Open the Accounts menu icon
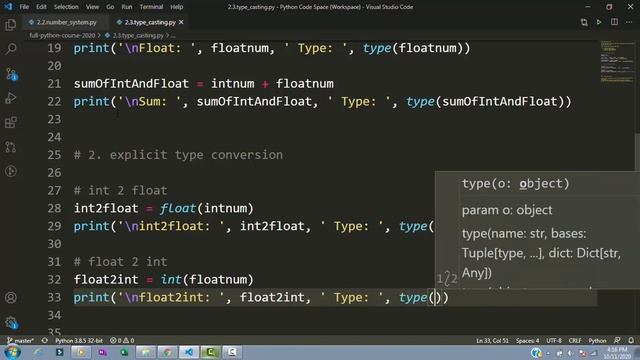640x360 pixels. [11, 298]
